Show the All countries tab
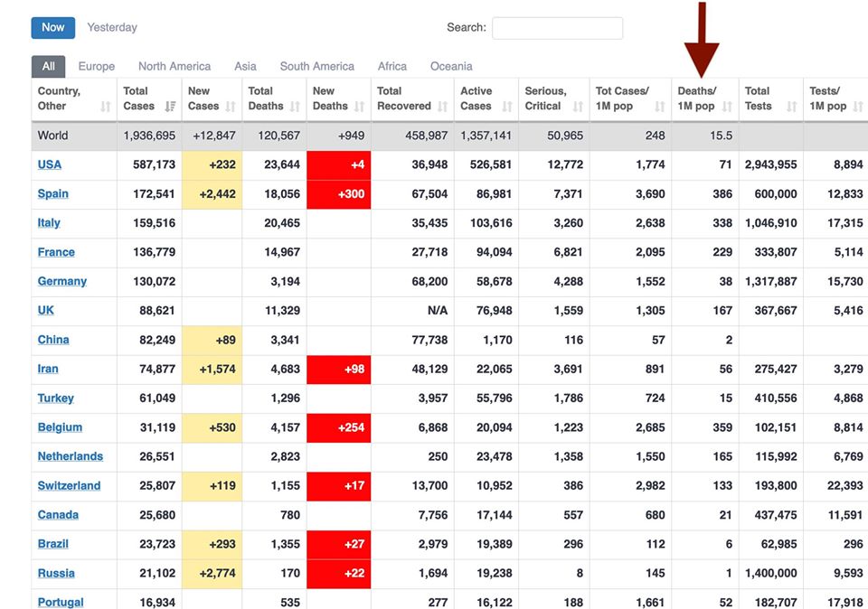Viewport: 868px width, 609px height. (48, 66)
